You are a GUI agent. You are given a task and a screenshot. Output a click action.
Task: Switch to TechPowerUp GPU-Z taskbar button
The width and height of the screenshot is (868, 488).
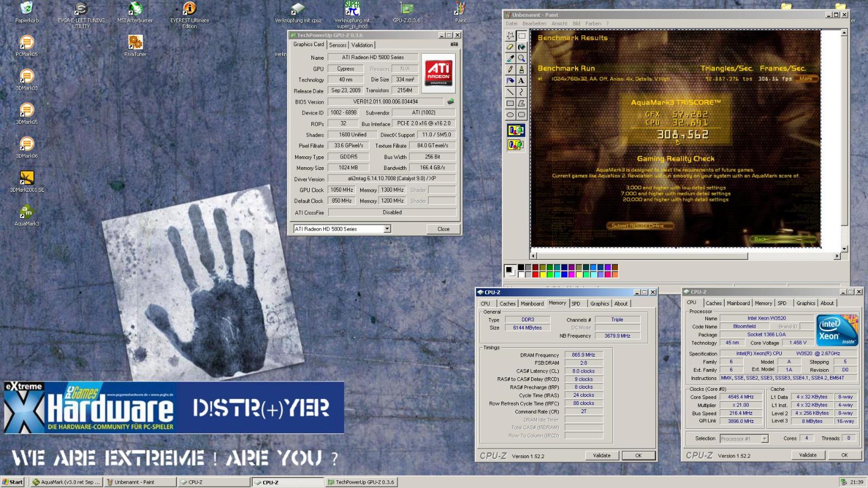[362, 482]
